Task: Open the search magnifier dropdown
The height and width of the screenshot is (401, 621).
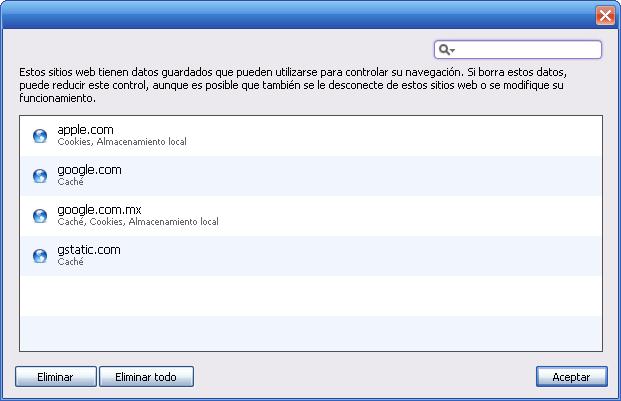Action: pyautogui.click(x=447, y=50)
